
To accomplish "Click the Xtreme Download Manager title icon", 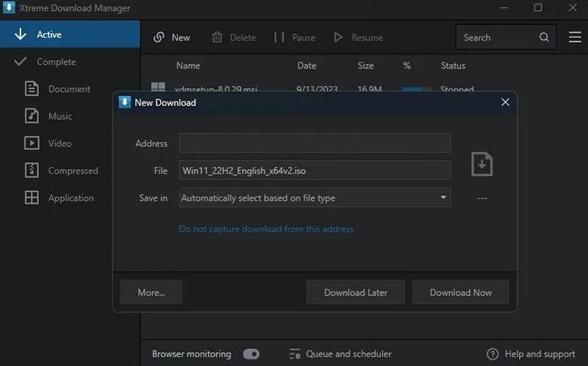I will click(x=9, y=7).
